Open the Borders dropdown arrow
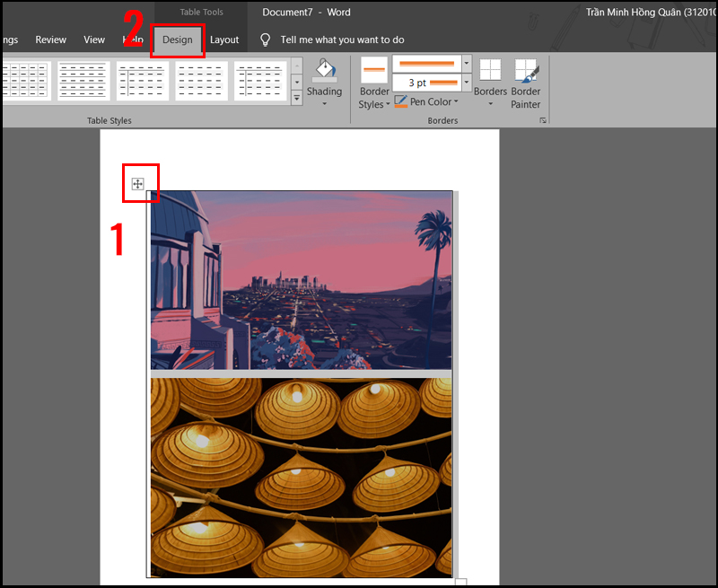Screen dimensions: 718x588 (490, 104)
